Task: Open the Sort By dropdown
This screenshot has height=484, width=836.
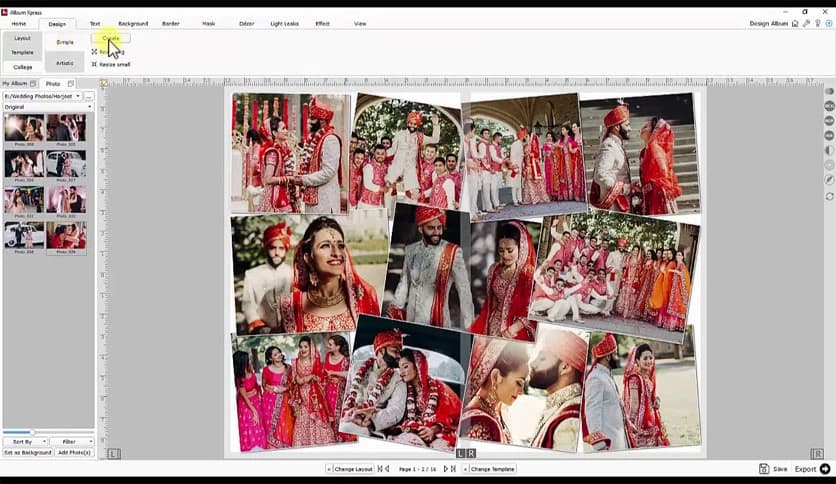Action: click(24, 441)
